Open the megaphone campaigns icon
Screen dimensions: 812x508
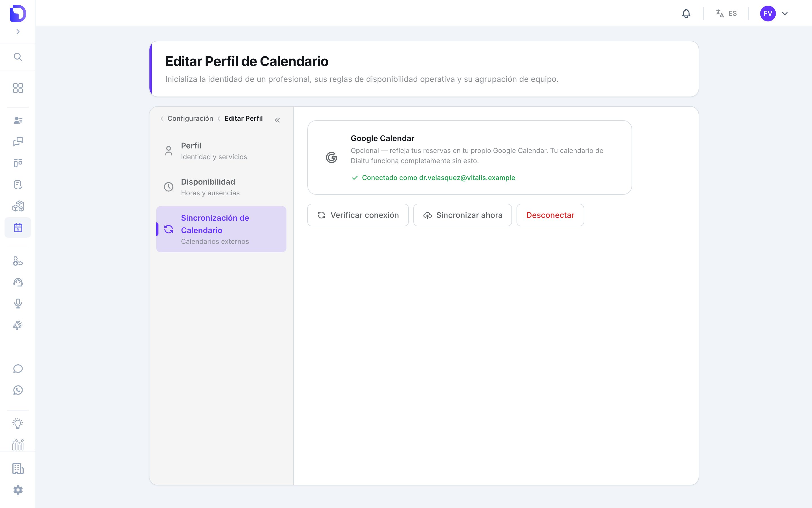(18, 325)
